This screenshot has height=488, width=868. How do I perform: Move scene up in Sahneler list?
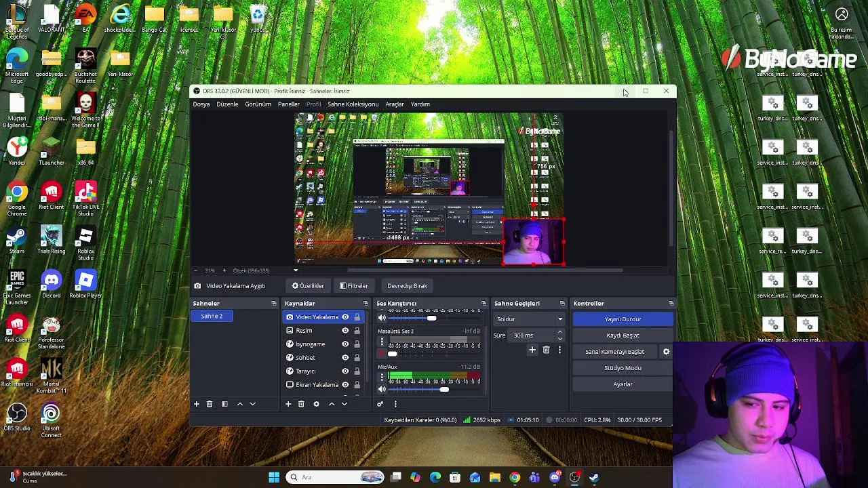pyautogui.click(x=239, y=404)
